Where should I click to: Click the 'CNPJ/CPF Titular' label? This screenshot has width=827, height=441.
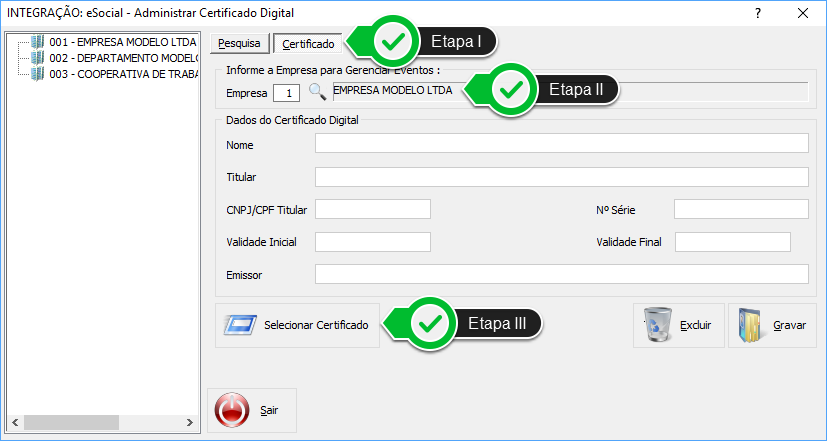[x=266, y=210]
